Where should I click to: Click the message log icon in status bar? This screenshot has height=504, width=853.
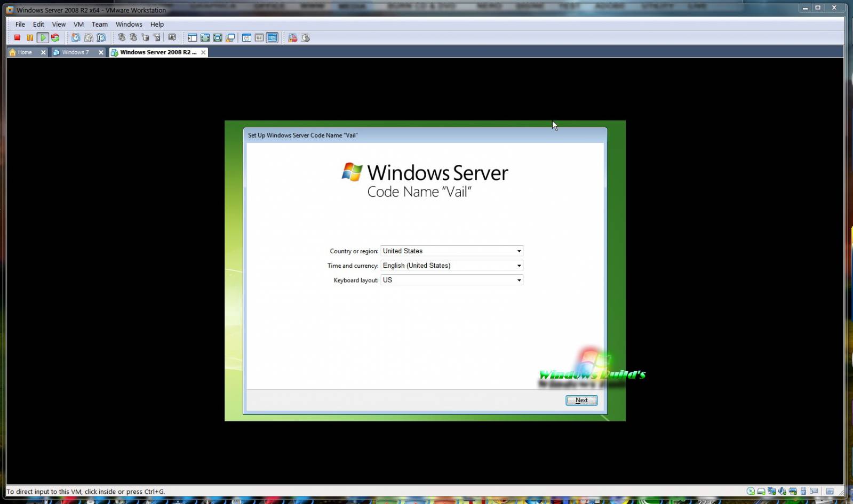coord(830,491)
